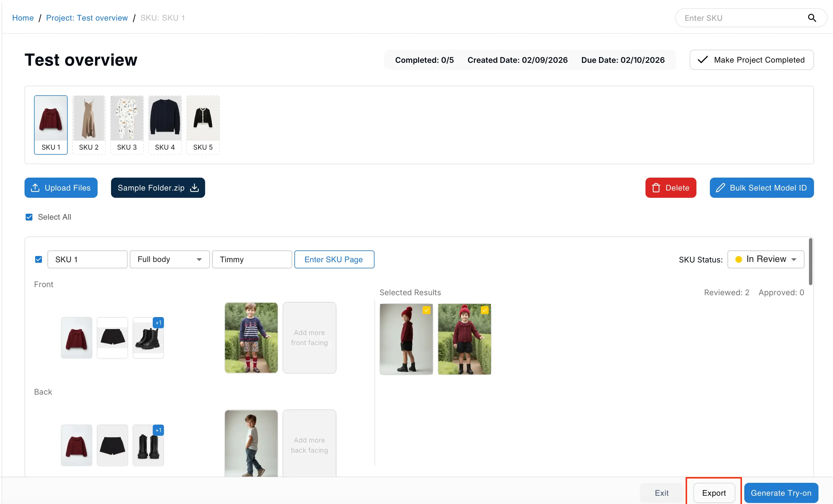Open the Front maroon cardigan thumbnail
The image size is (833, 504).
pos(76,338)
